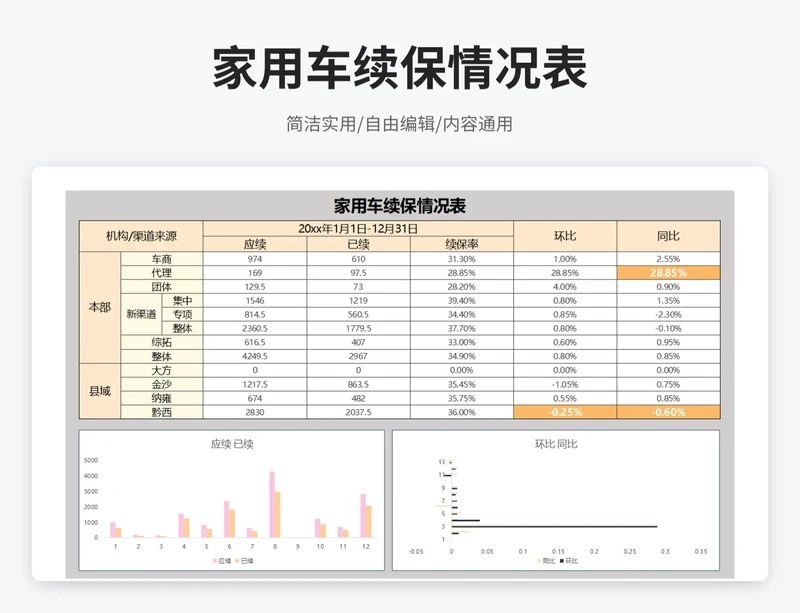Click the 同比 legend marker in right chart
Viewport: 800px width, 613px height.
click(x=539, y=561)
